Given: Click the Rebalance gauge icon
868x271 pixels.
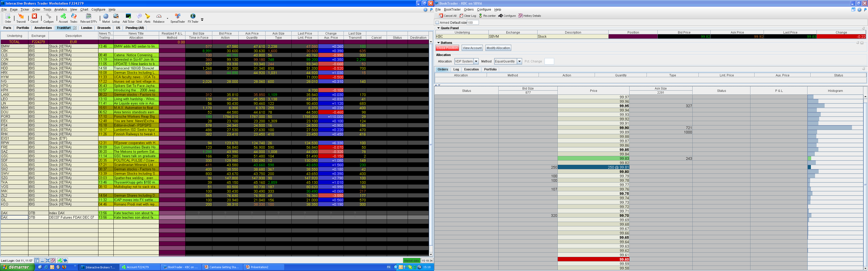Looking at the screenshot, I should 159,18.
